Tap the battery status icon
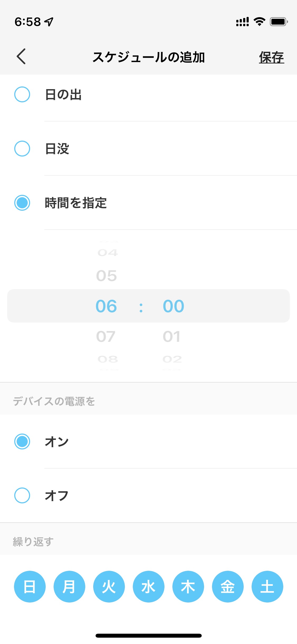The height and width of the screenshot is (644, 297). [x=279, y=22]
